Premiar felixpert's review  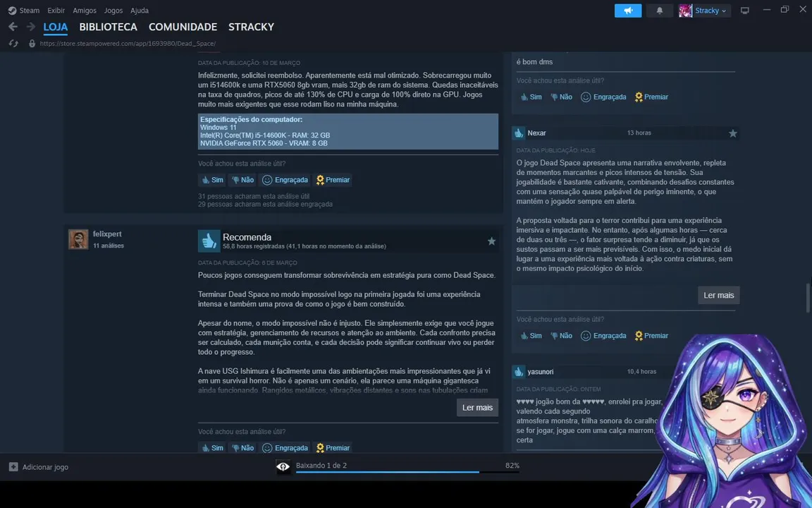[x=333, y=448]
